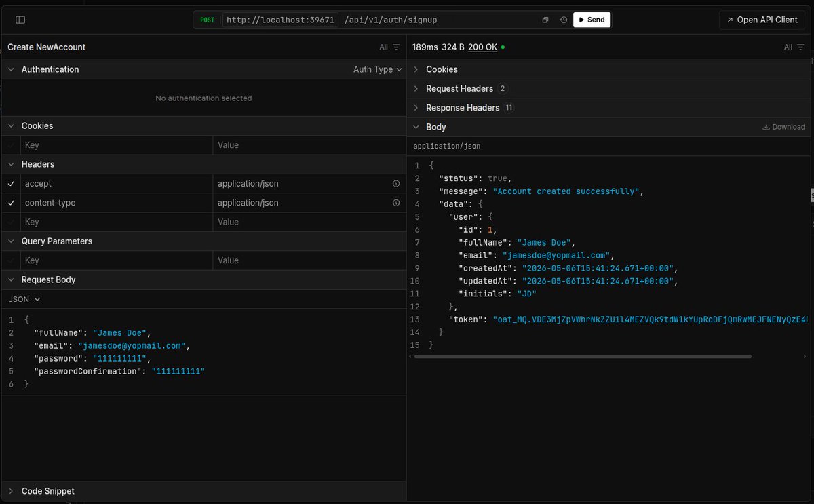Click info icon on accept header row

[x=396, y=184]
